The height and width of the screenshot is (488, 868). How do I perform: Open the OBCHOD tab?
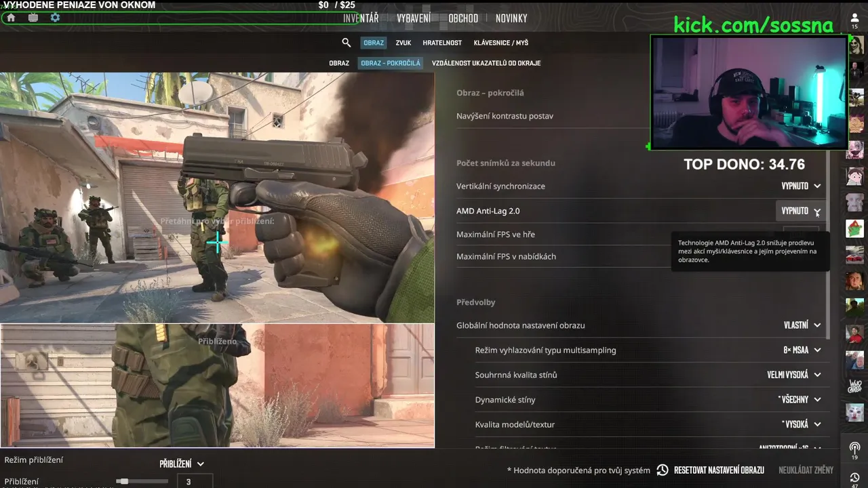click(463, 18)
